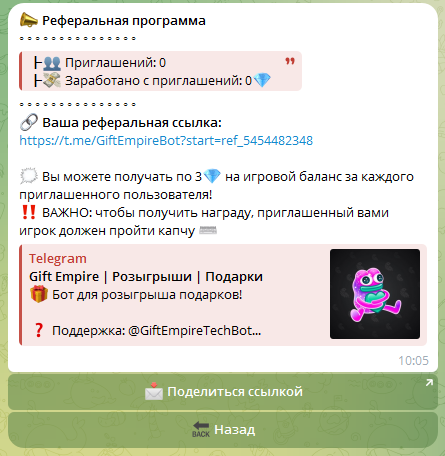Click Поделиться ссылкой button
445x456 pixels.
pyautogui.click(x=223, y=392)
